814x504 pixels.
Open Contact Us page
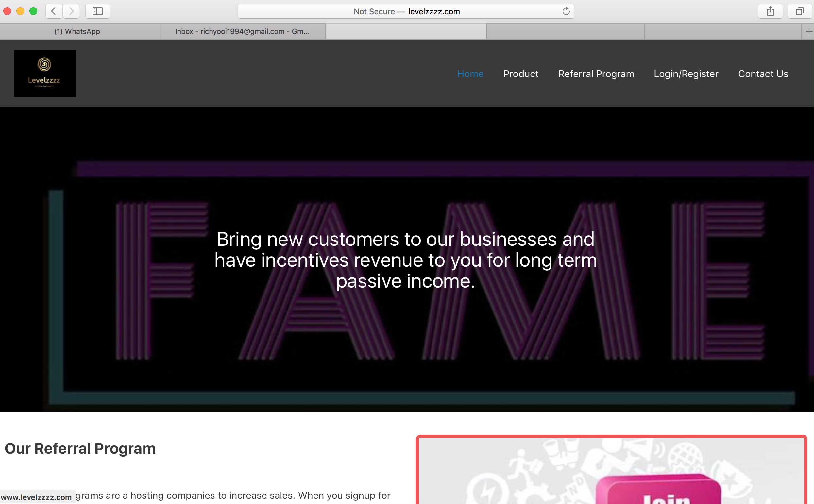point(763,74)
